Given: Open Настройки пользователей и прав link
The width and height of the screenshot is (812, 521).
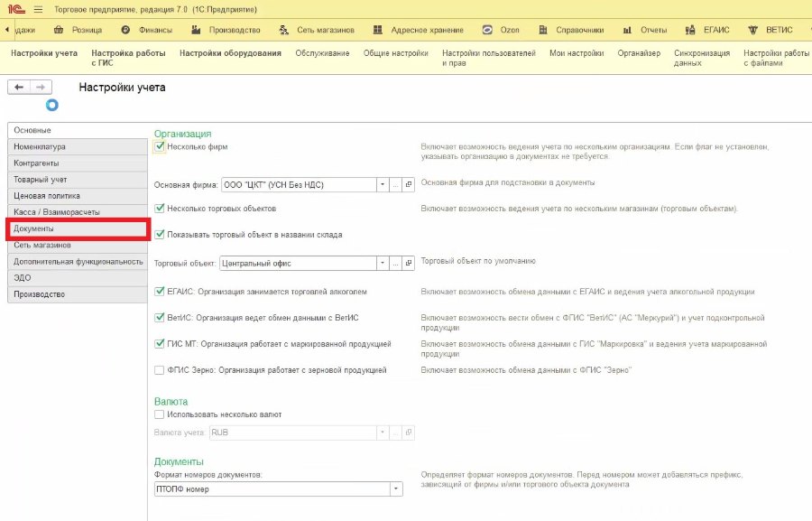Looking at the screenshot, I should [489, 58].
